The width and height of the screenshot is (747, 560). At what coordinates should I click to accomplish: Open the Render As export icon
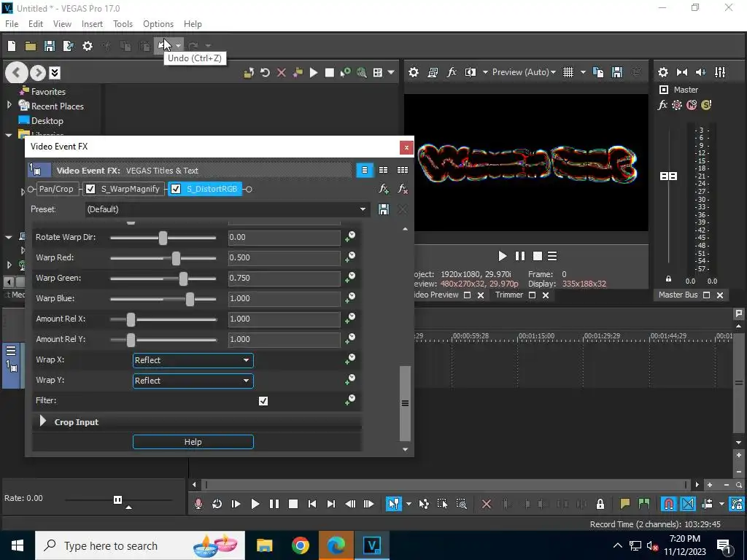69,46
